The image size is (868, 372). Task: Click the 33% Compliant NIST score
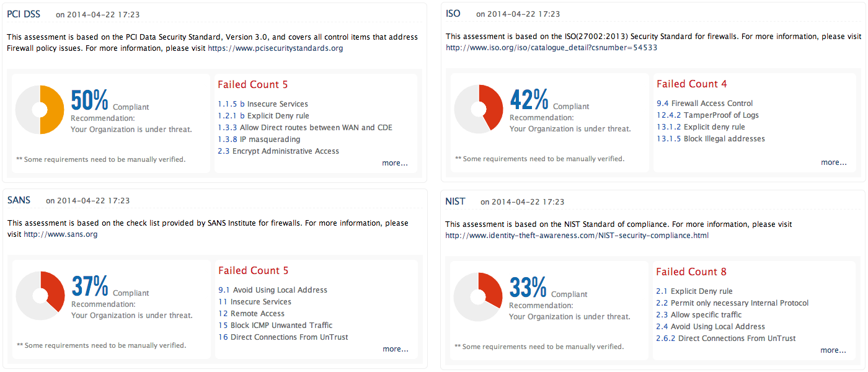tap(528, 288)
